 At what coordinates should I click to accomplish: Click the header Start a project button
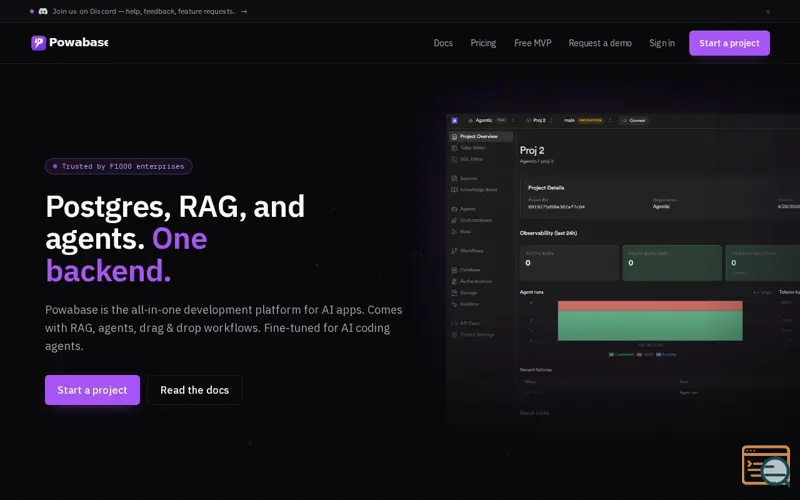[729, 43]
